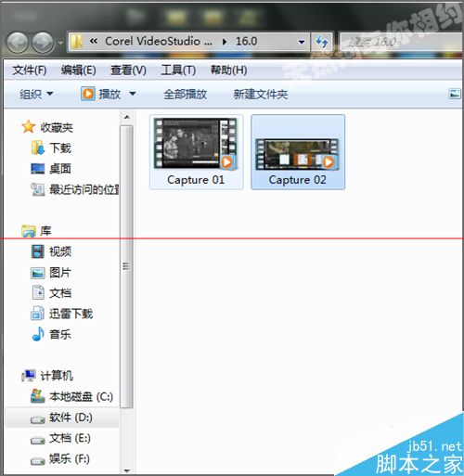
Task: Click the drive icon beside 文档 (E:)
Action: click(x=38, y=441)
